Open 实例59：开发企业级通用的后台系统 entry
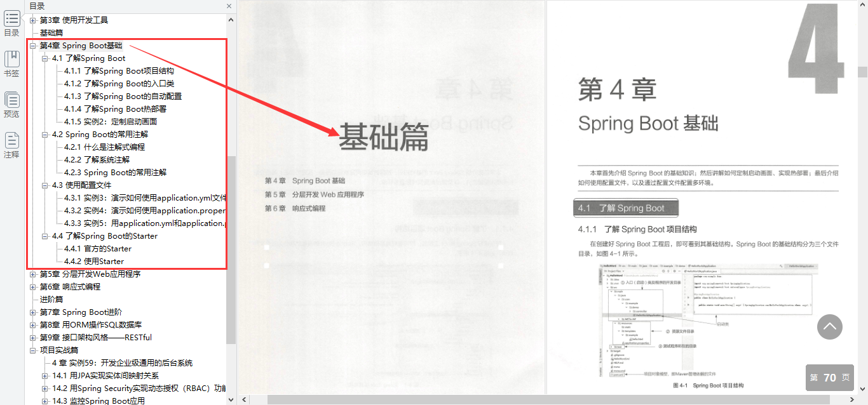The height and width of the screenshot is (405, 868). (122, 363)
